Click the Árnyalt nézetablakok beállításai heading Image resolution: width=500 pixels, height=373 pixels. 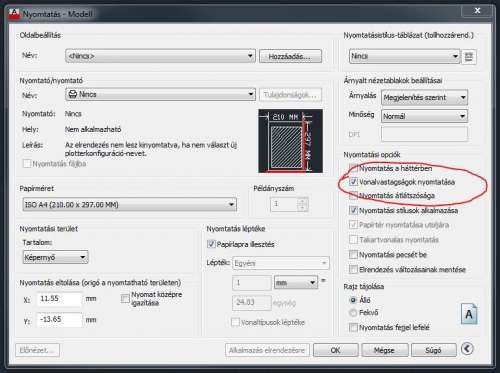393,80
